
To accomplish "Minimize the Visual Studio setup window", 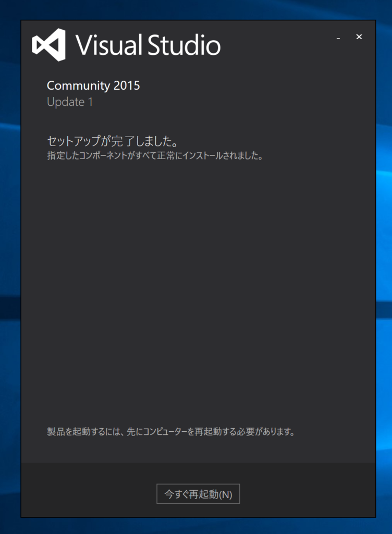I will pos(338,39).
